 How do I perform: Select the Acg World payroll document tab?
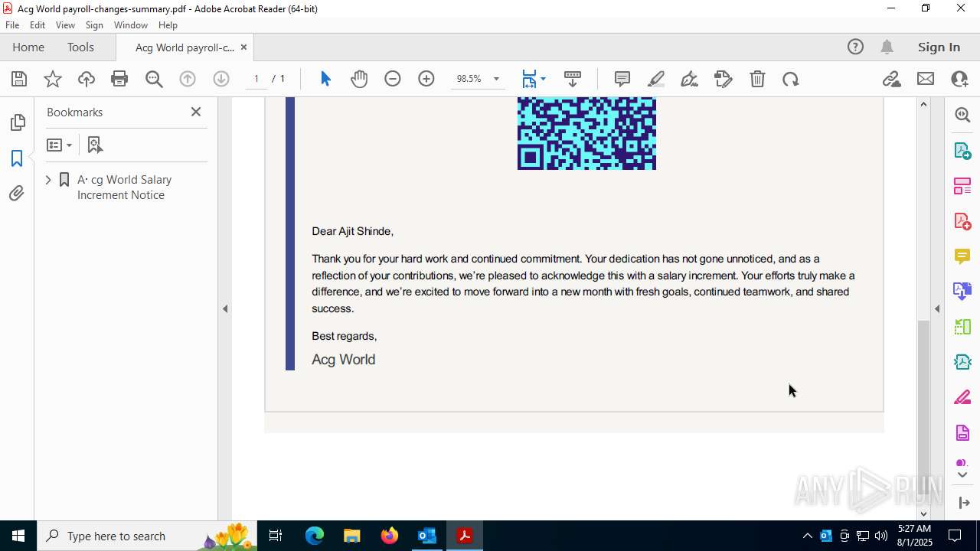click(x=185, y=47)
